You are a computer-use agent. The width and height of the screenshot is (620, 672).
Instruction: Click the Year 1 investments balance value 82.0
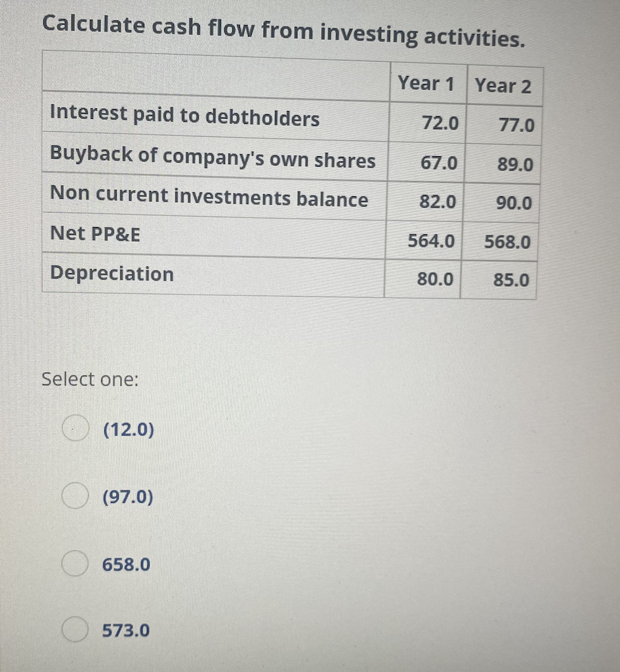point(438,201)
